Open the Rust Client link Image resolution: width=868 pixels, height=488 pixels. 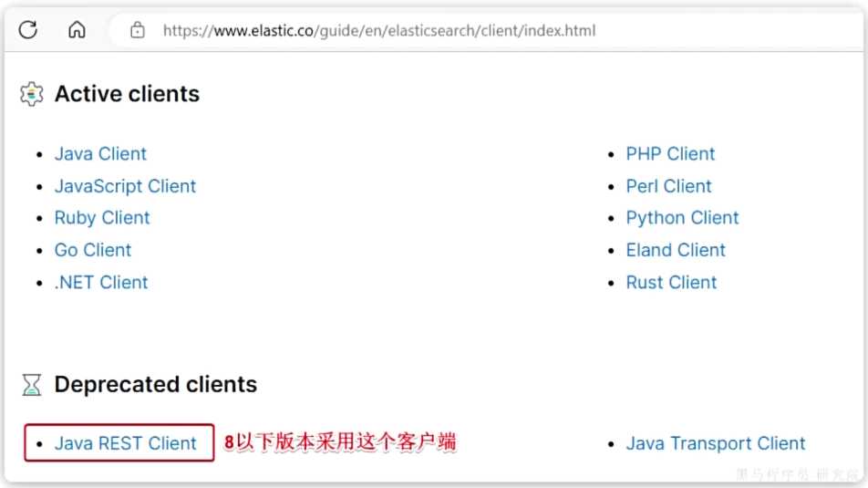point(671,283)
